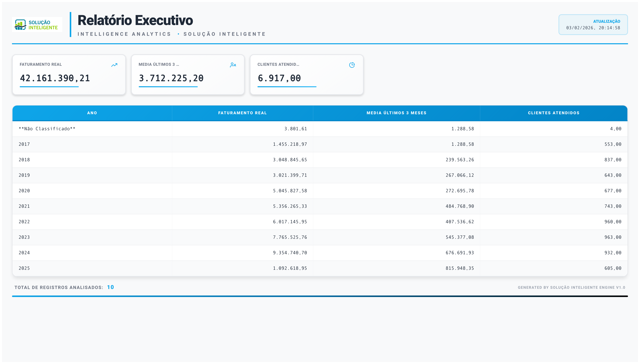Select the 2020 year row

[24, 191]
